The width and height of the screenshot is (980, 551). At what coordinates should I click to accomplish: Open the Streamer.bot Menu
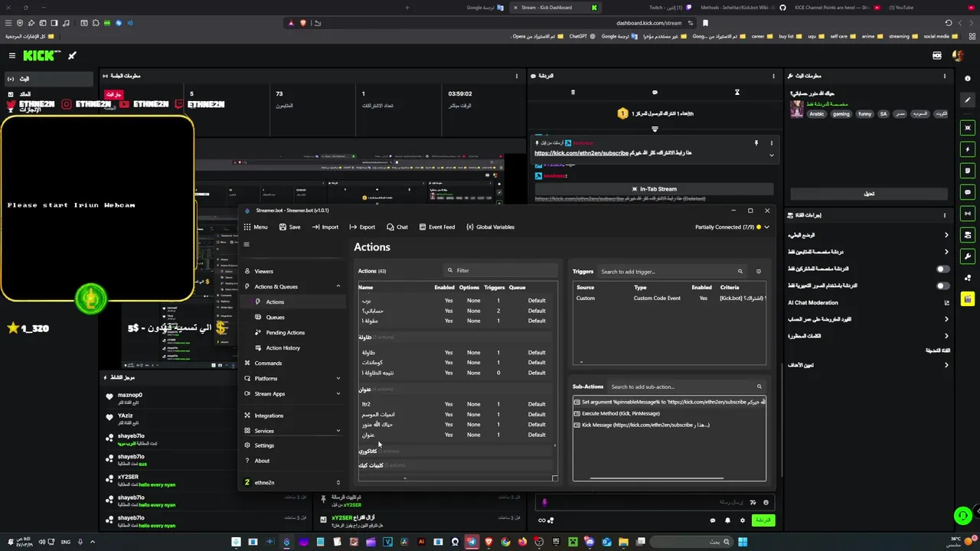[256, 227]
